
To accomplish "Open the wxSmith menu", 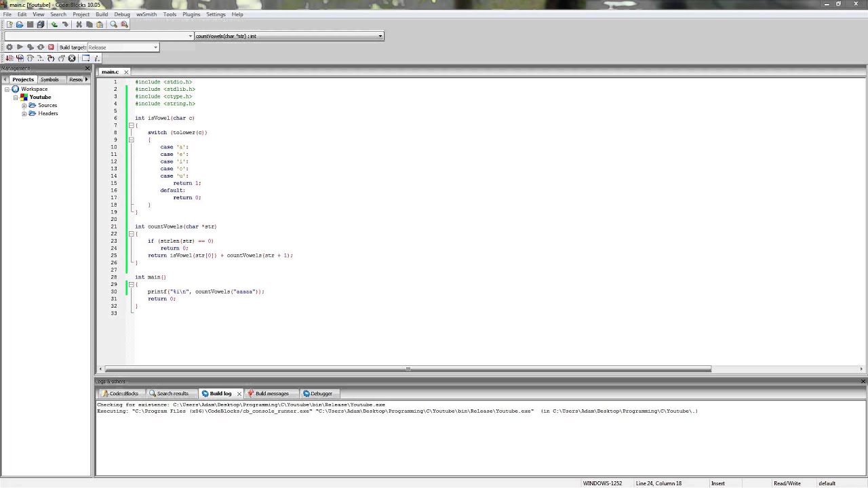I will click(146, 14).
